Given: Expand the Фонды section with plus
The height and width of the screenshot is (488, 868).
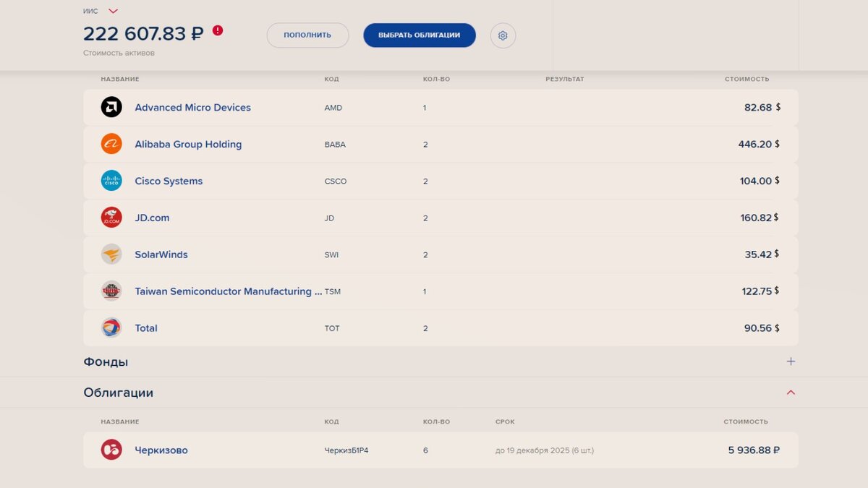Looking at the screenshot, I should click(x=791, y=361).
